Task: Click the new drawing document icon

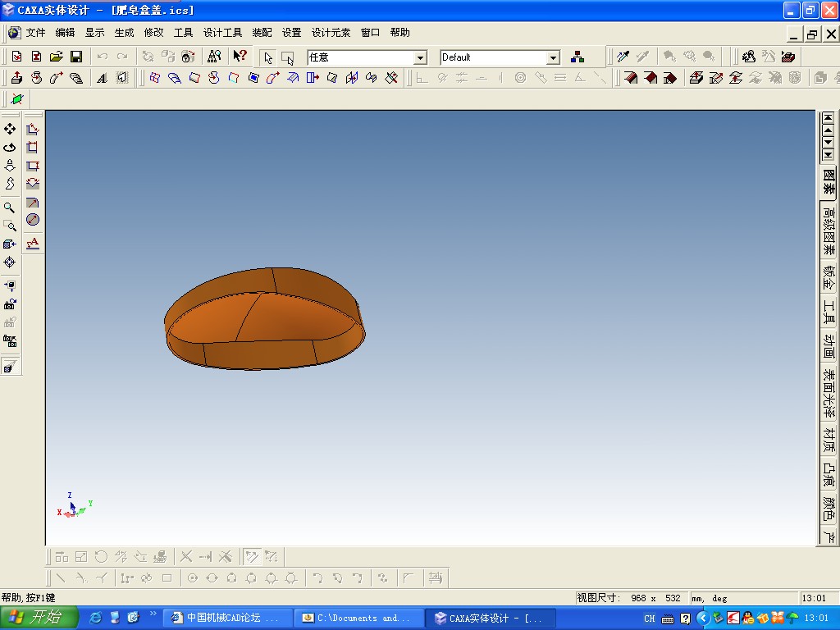Action: [x=36, y=57]
